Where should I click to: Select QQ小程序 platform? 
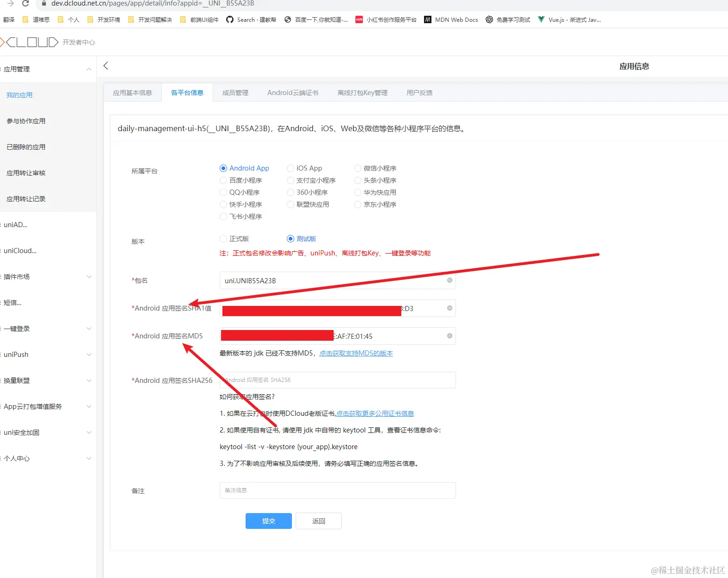pos(240,192)
